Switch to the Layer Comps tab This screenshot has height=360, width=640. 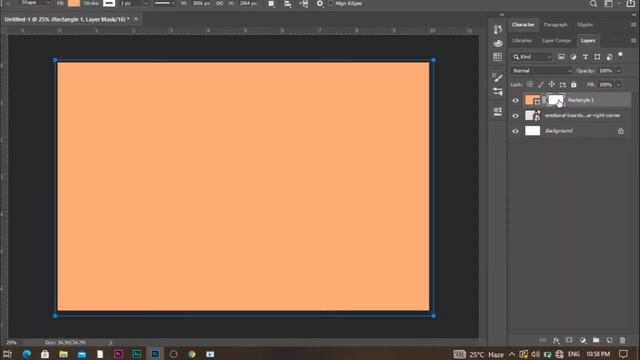click(556, 41)
